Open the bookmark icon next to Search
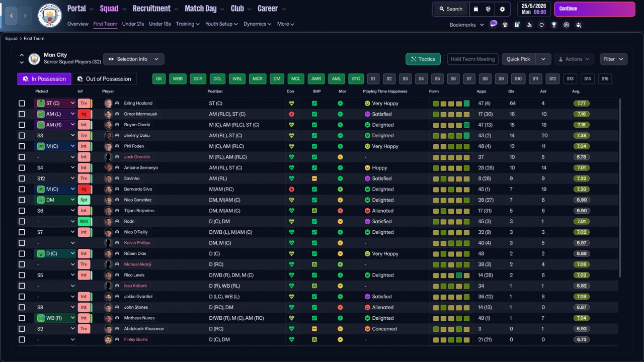 click(x=476, y=9)
